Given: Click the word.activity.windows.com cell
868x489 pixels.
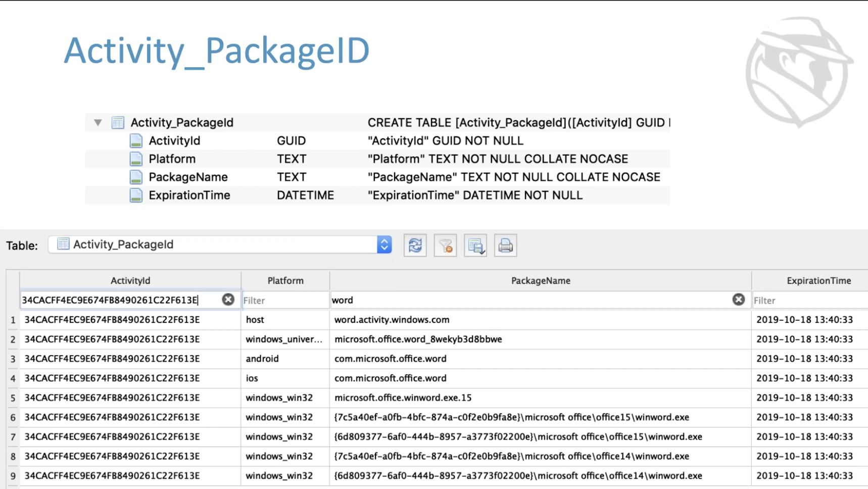Looking at the screenshot, I should point(392,320).
